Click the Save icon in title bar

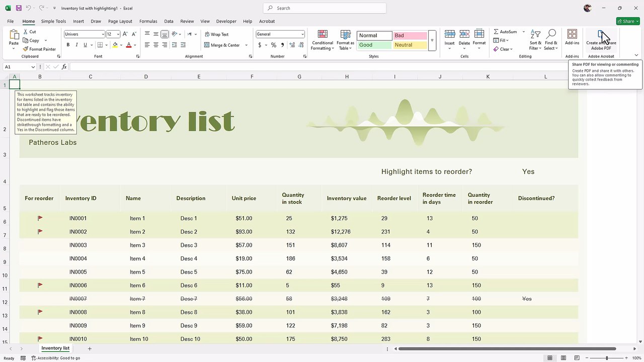(19, 8)
